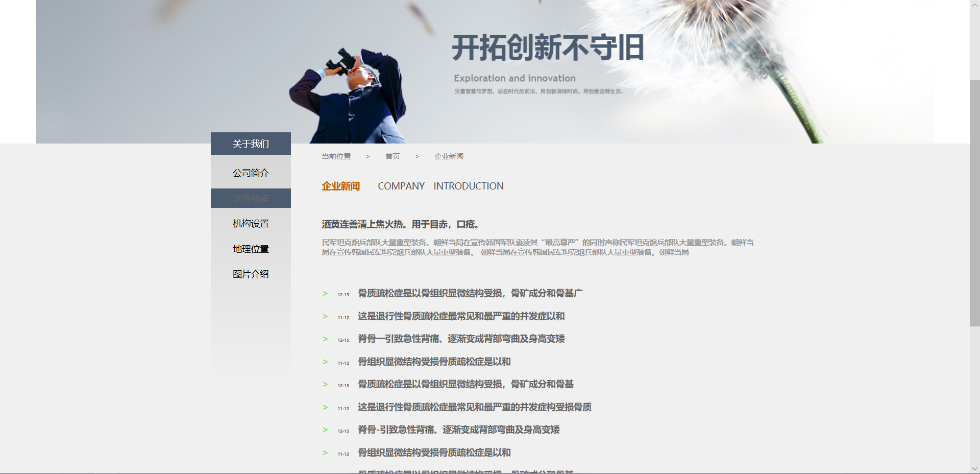Image resolution: width=980 pixels, height=474 pixels.
Task: Open news '这是退行性骨质疏松症最常见和最严重的并发症以和'
Action: click(461, 316)
